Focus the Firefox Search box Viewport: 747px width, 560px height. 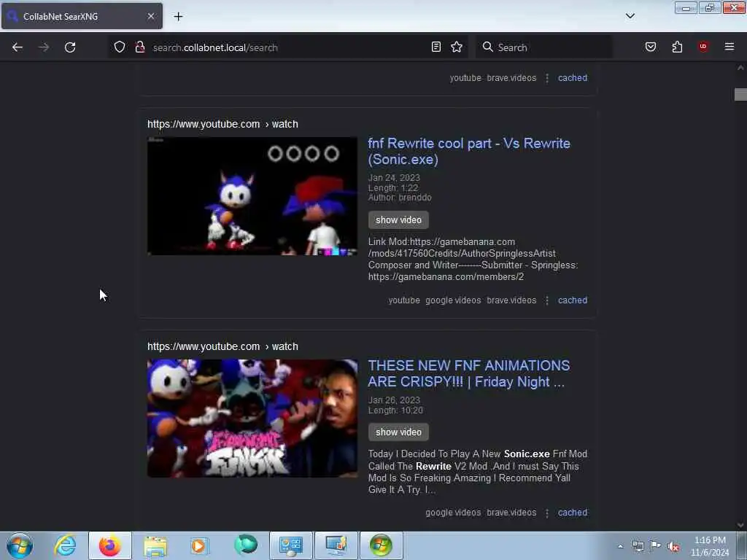click(x=544, y=47)
